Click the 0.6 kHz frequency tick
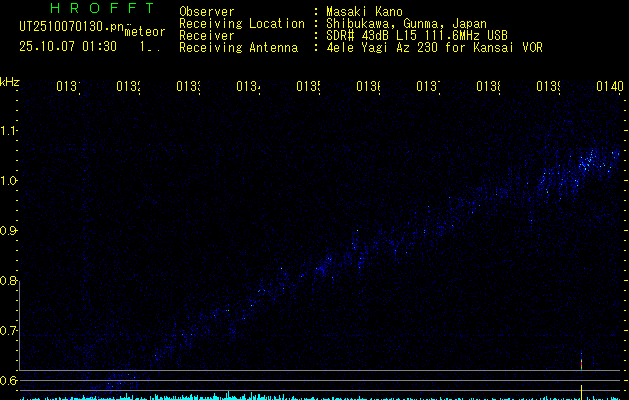The image size is (629, 400). click(x=9, y=381)
